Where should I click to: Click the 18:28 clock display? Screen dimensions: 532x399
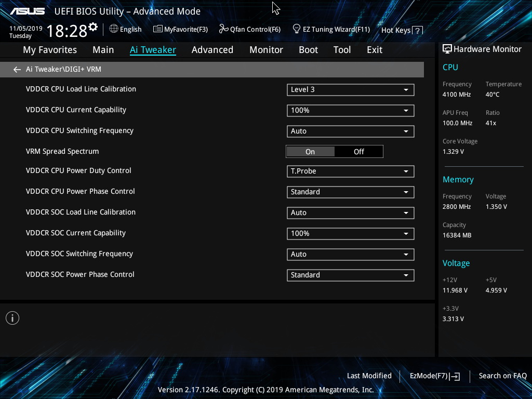(x=67, y=31)
